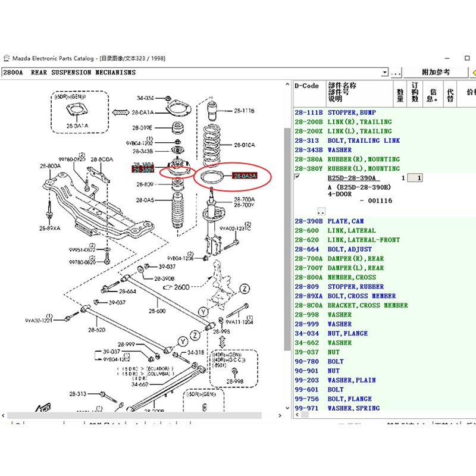Screen dimensions: 476x476
Task: Click diagram vertical scrollbar up arrow
Action: pos(287,84)
